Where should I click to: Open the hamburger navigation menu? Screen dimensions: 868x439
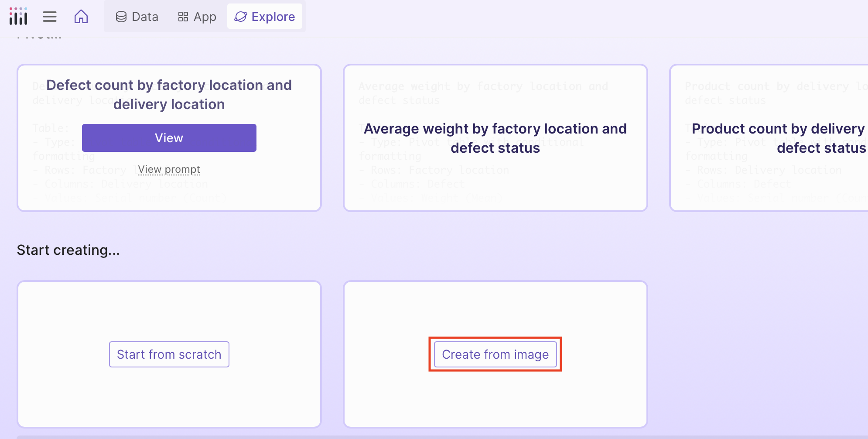pyautogui.click(x=50, y=16)
